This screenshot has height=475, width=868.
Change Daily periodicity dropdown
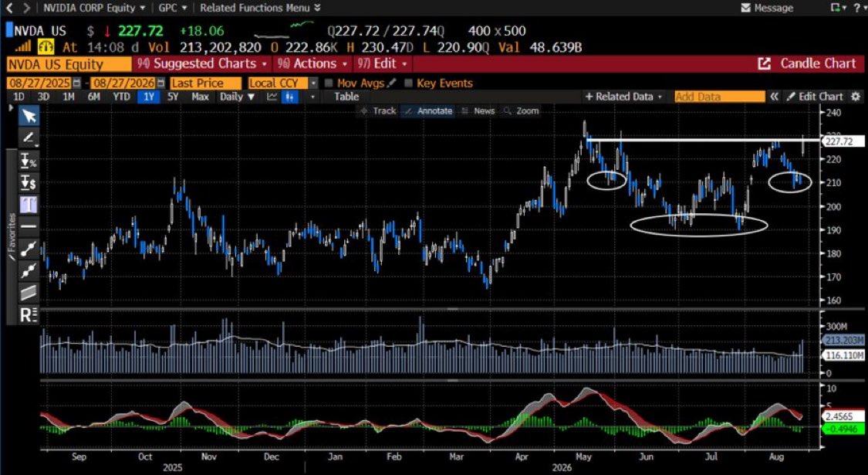click(x=237, y=97)
